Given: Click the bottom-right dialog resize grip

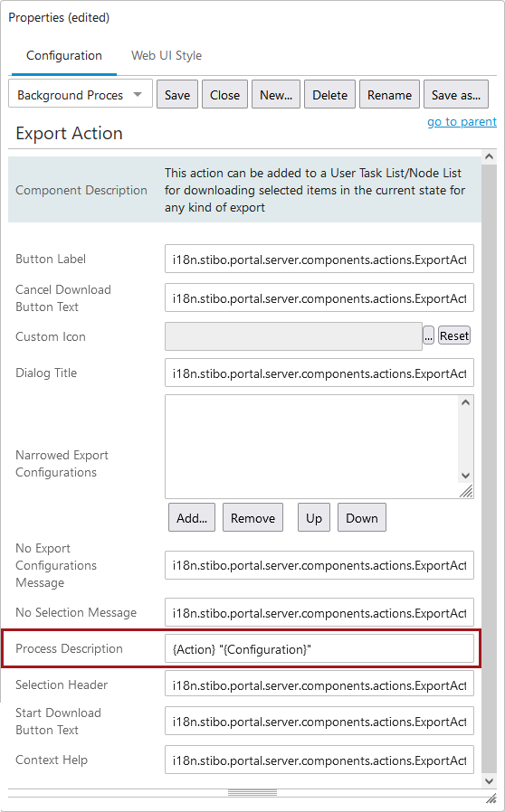Looking at the screenshot, I should 491,798.
